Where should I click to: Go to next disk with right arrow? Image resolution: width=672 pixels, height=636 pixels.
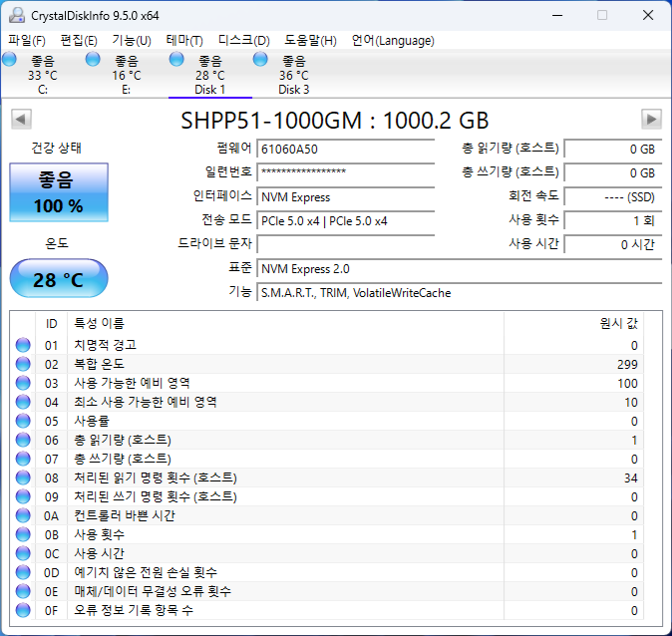pos(651,119)
